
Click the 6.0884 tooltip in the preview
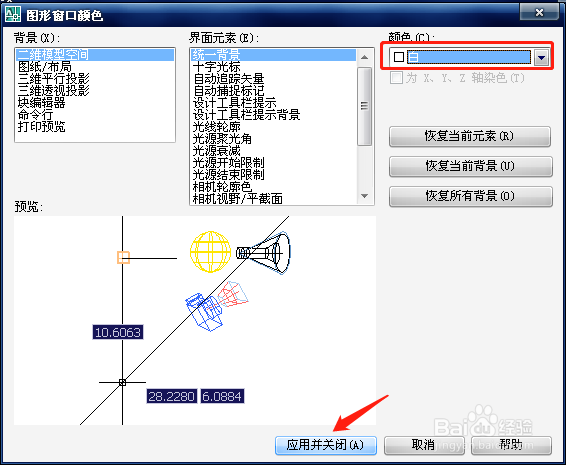222,396
